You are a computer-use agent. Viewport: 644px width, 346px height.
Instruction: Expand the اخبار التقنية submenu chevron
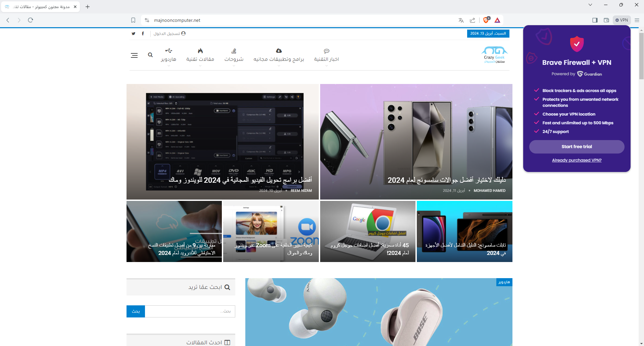[x=327, y=66]
